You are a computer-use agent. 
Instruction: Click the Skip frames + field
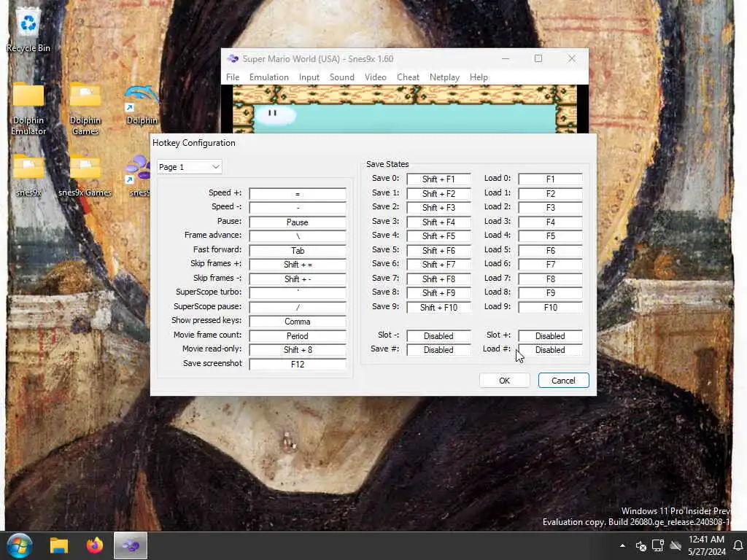(x=298, y=265)
